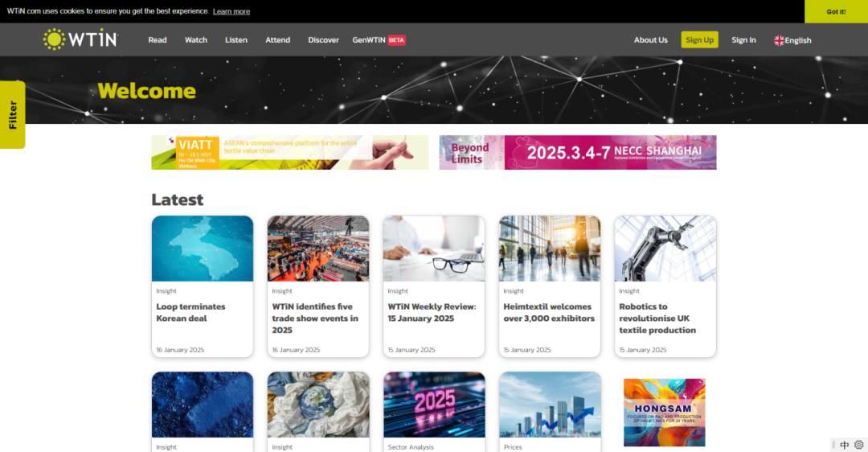Screen dimensions: 868x452
Task: Open the settings gear in tray
Action: [x=858, y=445]
